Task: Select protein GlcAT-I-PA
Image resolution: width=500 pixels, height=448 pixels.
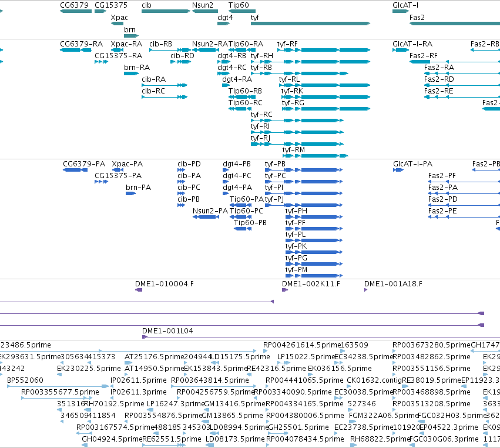Action: point(412,164)
